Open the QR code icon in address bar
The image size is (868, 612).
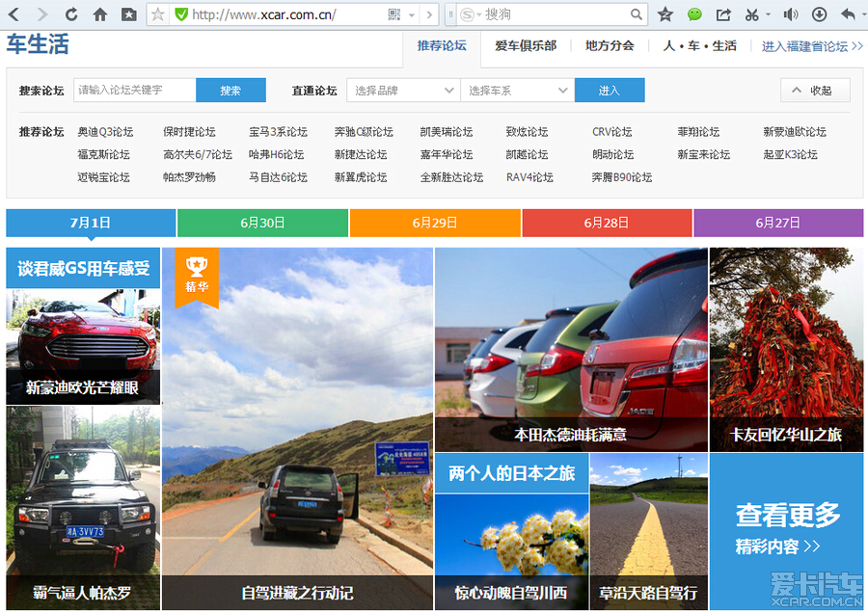pyautogui.click(x=394, y=14)
